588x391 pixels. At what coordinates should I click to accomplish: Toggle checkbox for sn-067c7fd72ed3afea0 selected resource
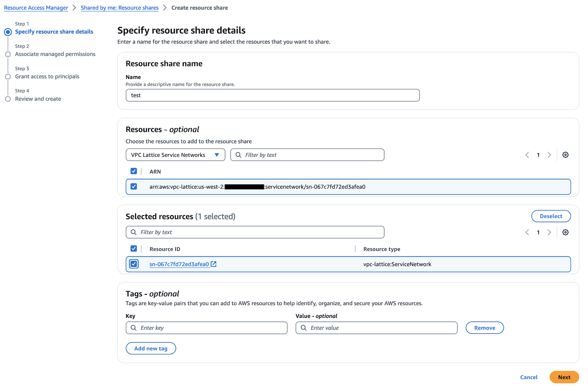[134, 264]
